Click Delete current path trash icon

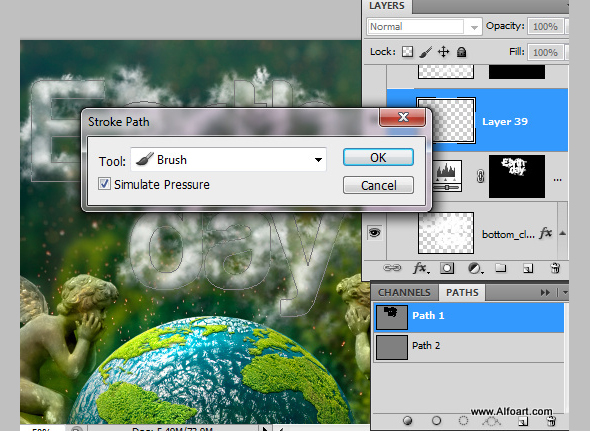[551, 421]
